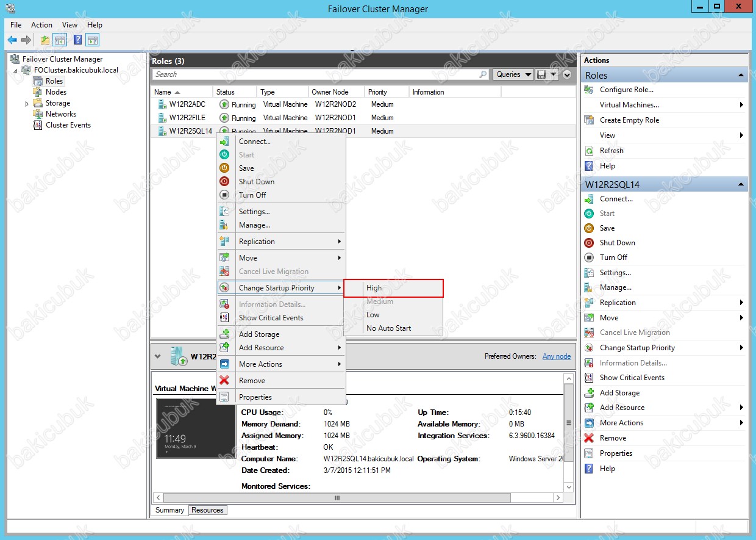Select Networks in the cluster tree
Screen dimensions: 756x540
[61, 114]
